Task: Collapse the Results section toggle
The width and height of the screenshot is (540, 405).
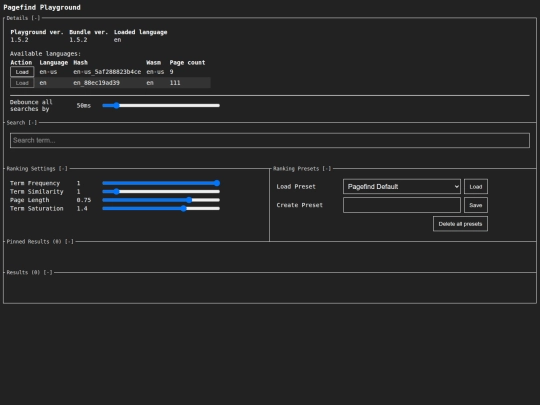Action: (x=48, y=272)
